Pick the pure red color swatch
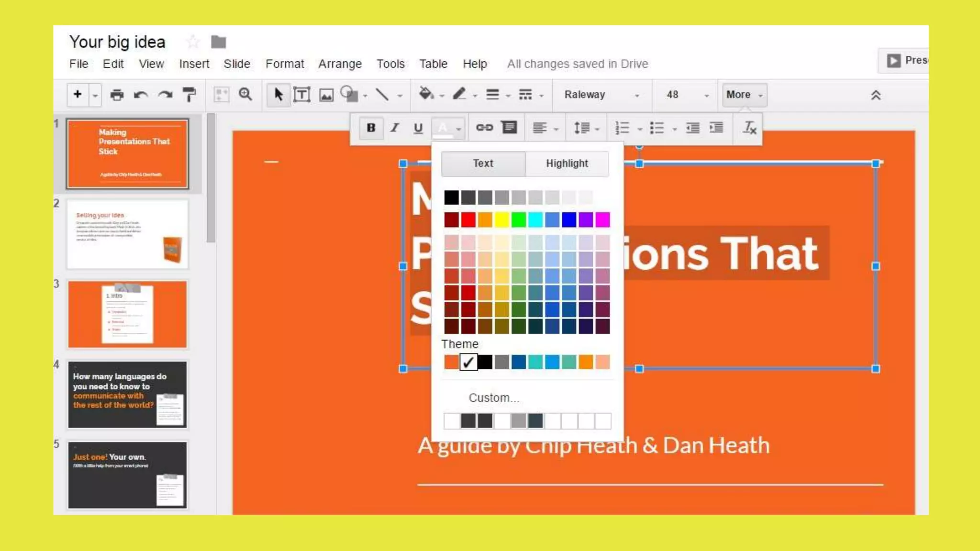 pyautogui.click(x=468, y=220)
